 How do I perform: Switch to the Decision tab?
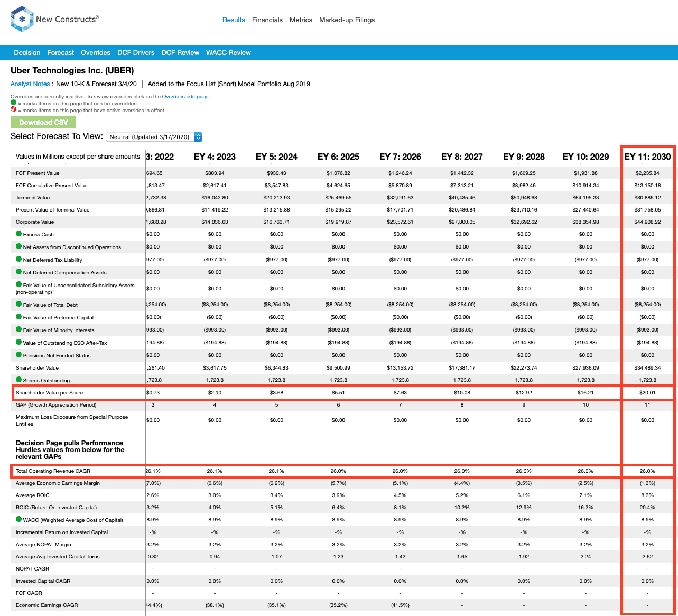pyautogui.click(x=27, y=53)
